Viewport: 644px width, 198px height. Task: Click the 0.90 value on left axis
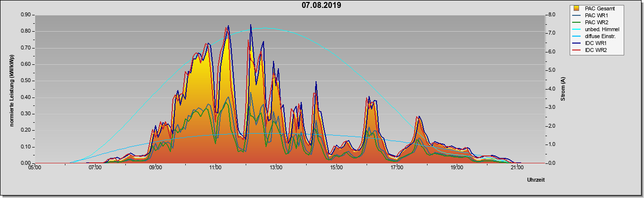(x=25, y=15)
